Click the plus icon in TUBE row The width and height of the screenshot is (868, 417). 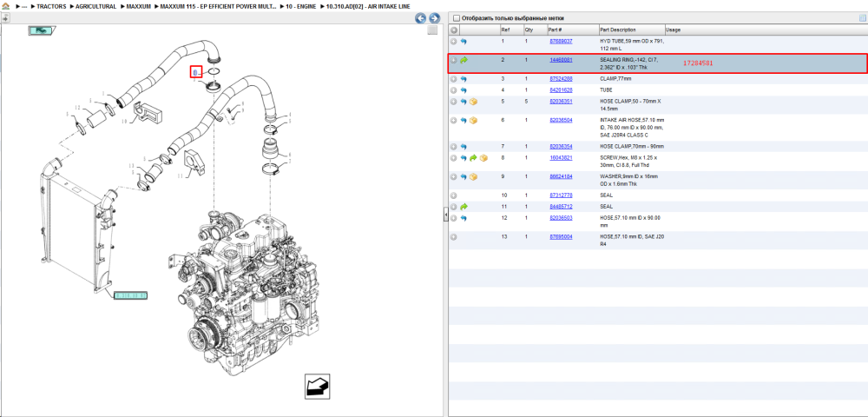(x=453, y=90)
